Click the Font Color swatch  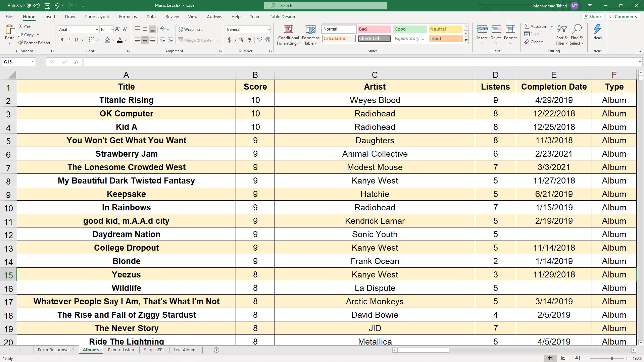tap(120, 40)
